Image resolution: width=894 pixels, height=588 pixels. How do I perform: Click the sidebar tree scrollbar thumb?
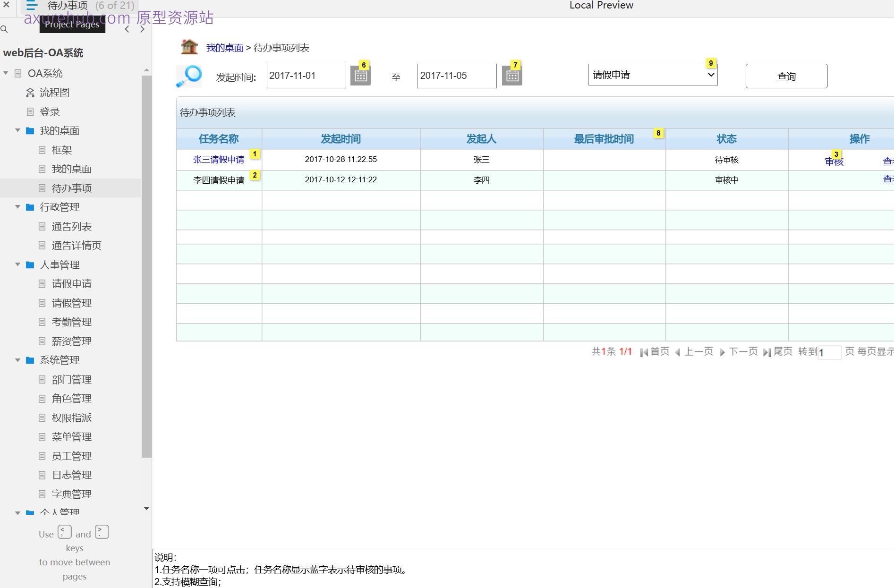click(x=146, y=266)
